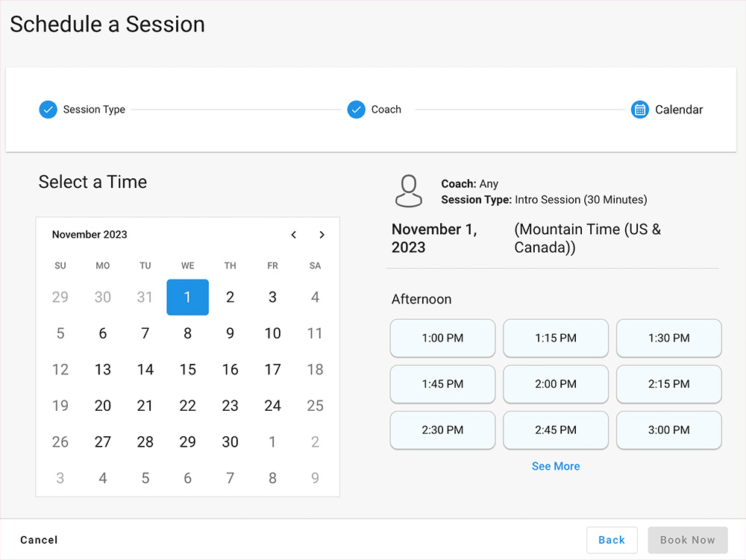
Task: Select November 10 on the calendar
Action: [272, 333]
